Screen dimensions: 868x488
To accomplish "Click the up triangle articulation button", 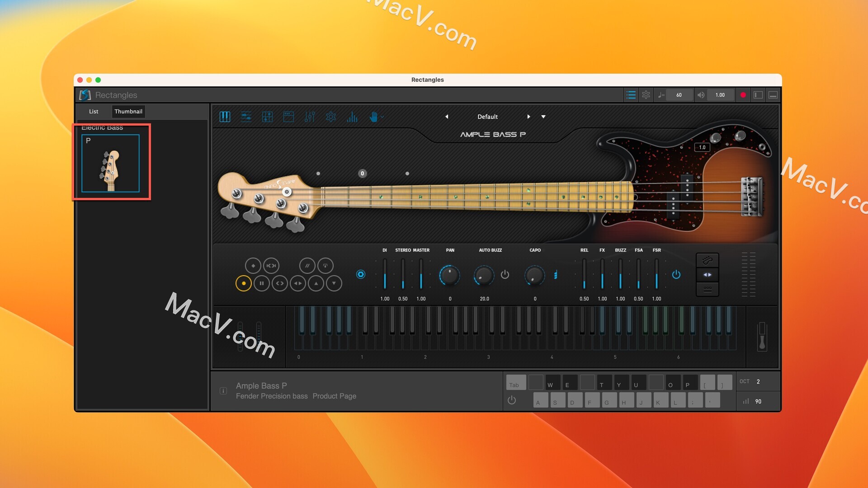I will pos(316,283).
